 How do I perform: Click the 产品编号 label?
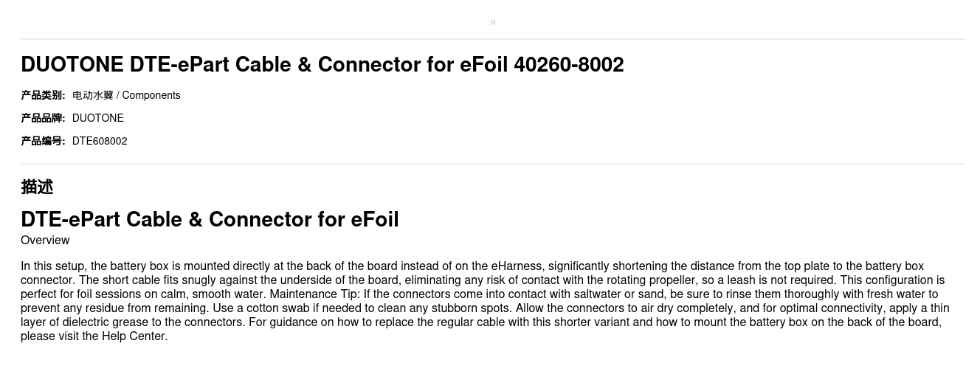click(x=43, y=141)
